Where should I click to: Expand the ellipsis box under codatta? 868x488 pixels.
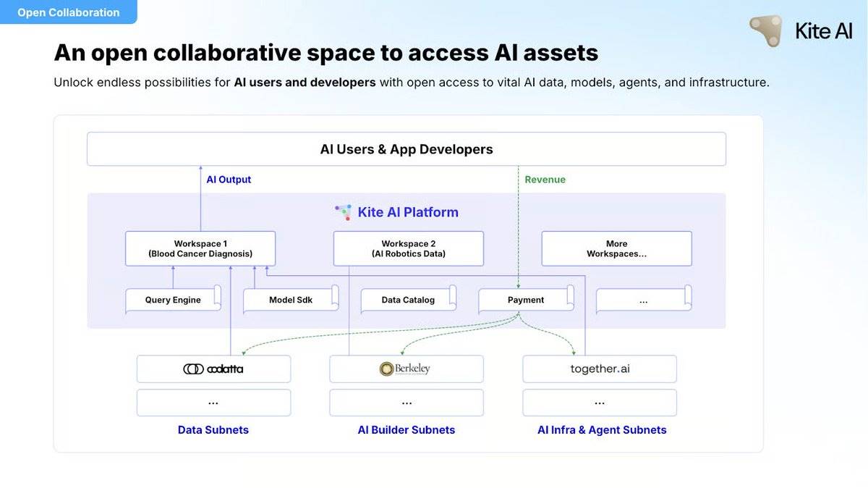coord(213,403)
